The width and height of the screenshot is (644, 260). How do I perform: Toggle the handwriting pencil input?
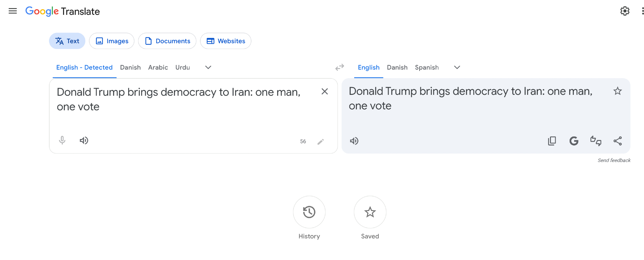point(320,142)
